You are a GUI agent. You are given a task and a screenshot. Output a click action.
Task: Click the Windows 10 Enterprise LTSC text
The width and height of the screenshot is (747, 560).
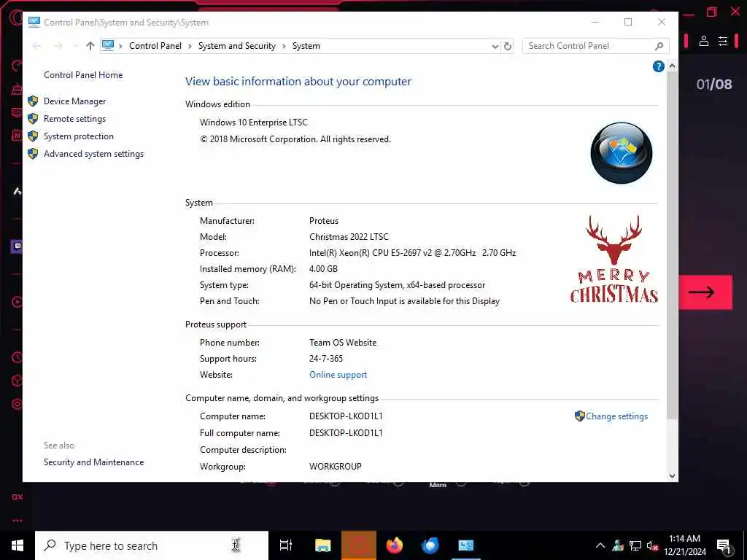pyautogui.click(x=253, y=122)
